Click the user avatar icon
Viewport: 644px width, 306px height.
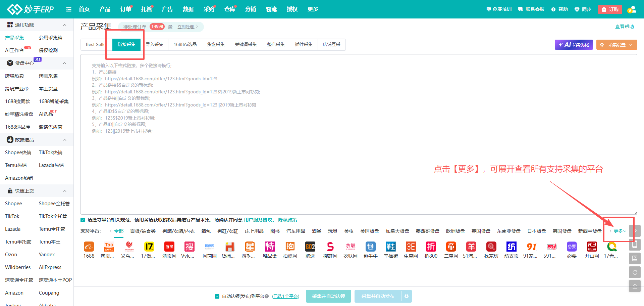click(632, 9)
